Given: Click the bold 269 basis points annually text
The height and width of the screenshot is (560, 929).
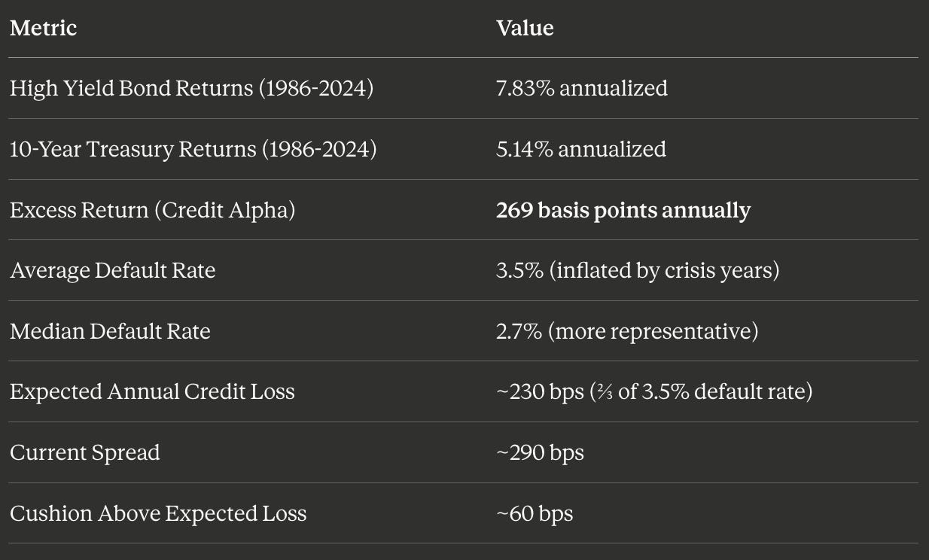Looking at the screenshot, I should (x=623, y=210).
